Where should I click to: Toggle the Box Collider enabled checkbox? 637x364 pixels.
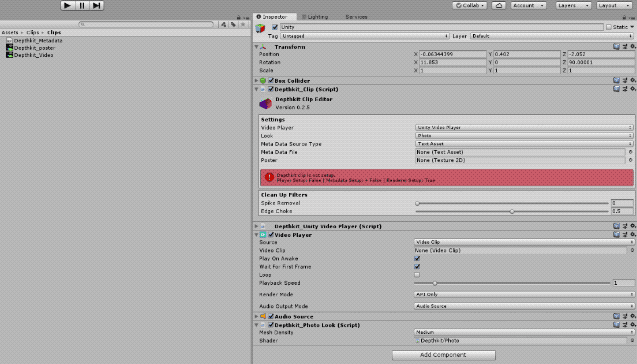pyautogui.click(x=271, y=80)
